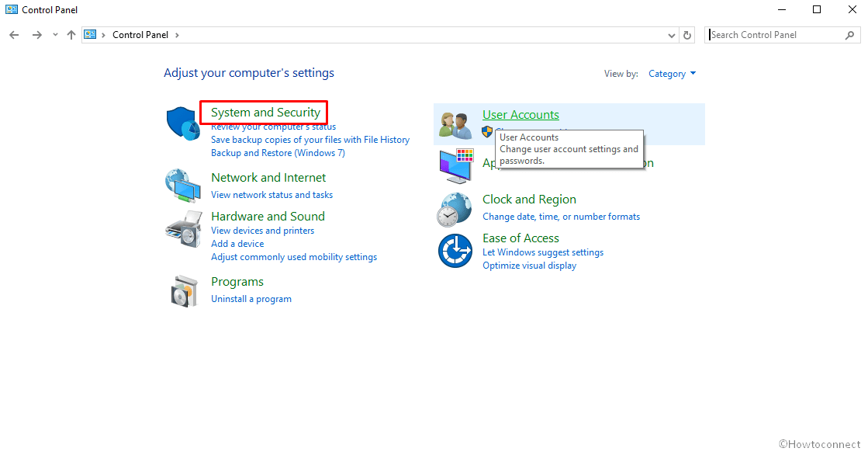868x455 pixels.
Task: Refresh the Control Panel view
Action: click(x=687, y=35)
